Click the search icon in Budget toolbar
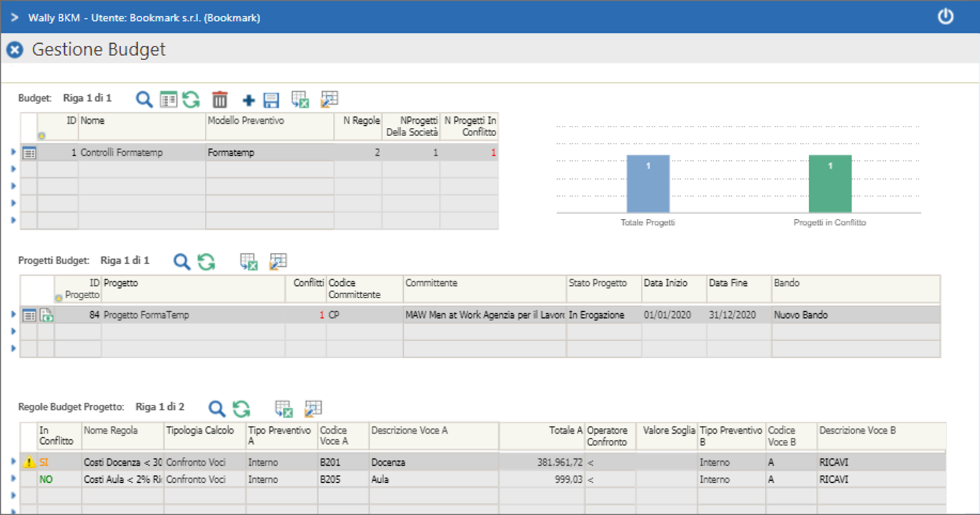The width and height of the screenshot is (980, 515). pos(144,100)
